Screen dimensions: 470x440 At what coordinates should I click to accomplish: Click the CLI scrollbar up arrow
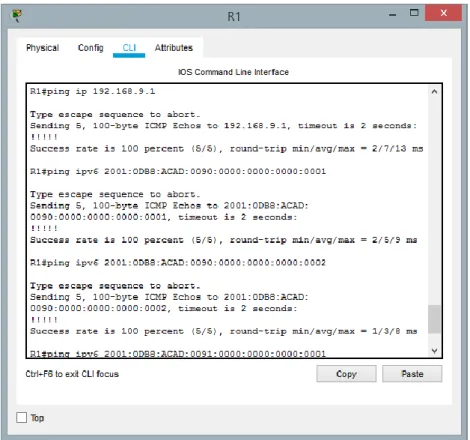434,91
